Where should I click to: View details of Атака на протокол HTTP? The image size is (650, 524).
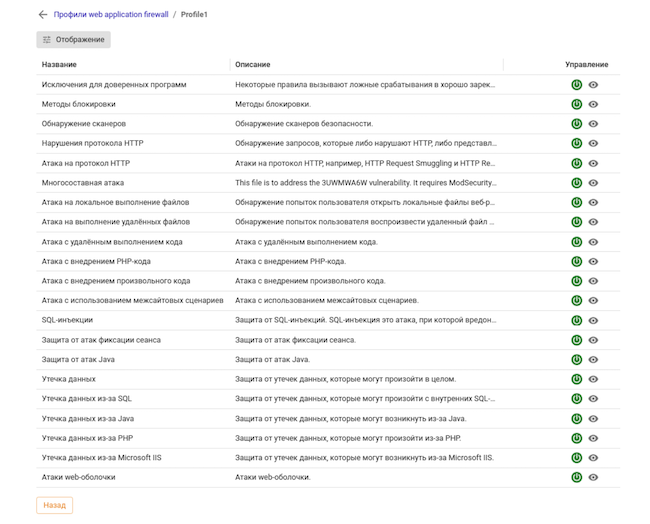click(x=593, y=163)
